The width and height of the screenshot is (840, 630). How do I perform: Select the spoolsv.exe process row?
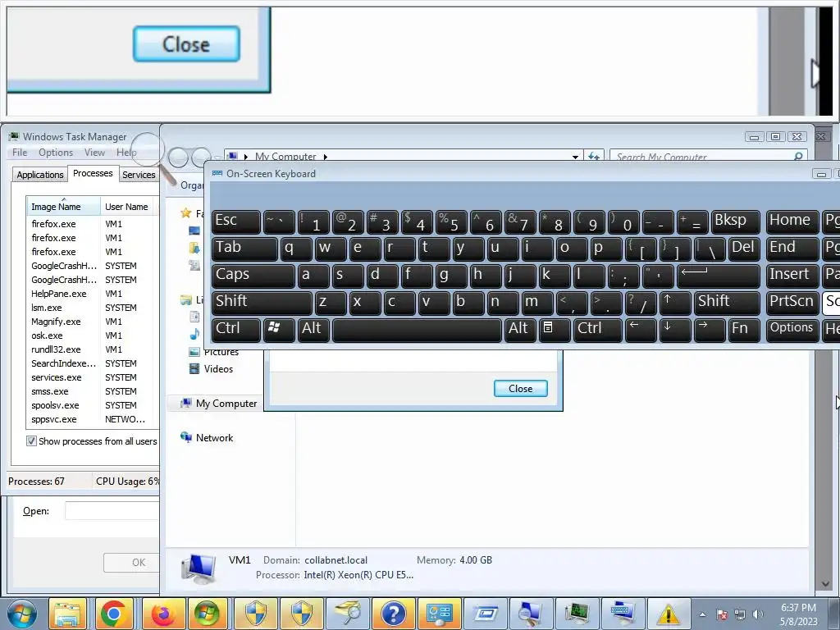click(91, 405)
